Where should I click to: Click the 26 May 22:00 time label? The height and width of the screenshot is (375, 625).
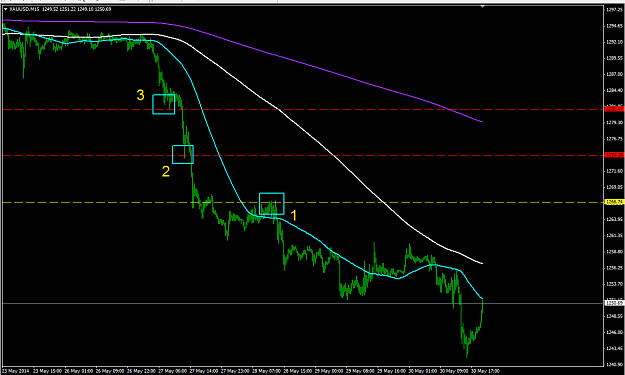tap(141, 371)
